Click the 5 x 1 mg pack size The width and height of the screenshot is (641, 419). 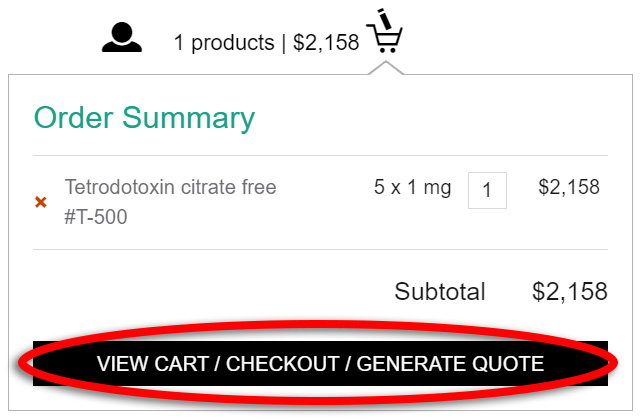412,187
